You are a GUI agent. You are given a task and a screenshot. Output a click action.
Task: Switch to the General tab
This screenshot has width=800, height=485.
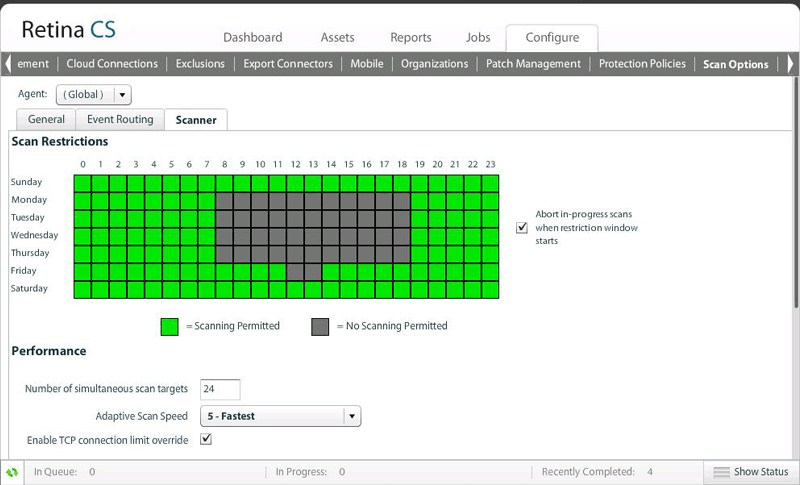pyautogui.click(x=47, y=120)
